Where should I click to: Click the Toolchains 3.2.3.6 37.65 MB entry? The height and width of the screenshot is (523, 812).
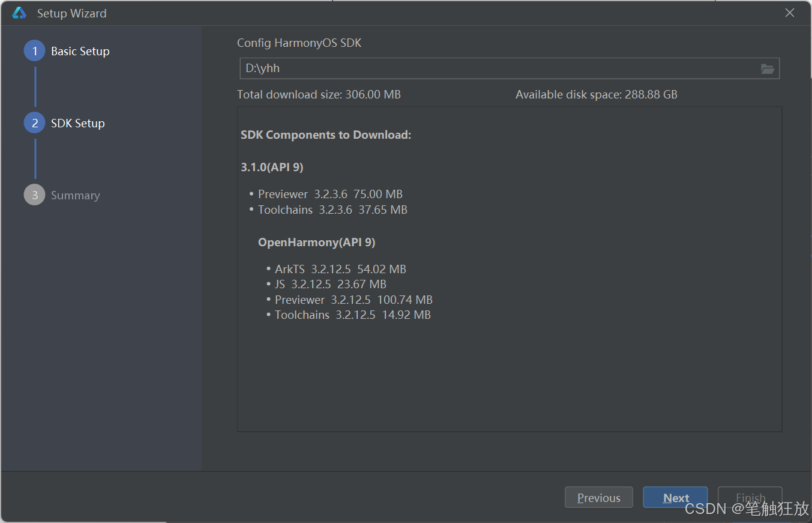(x=332, y=210)
